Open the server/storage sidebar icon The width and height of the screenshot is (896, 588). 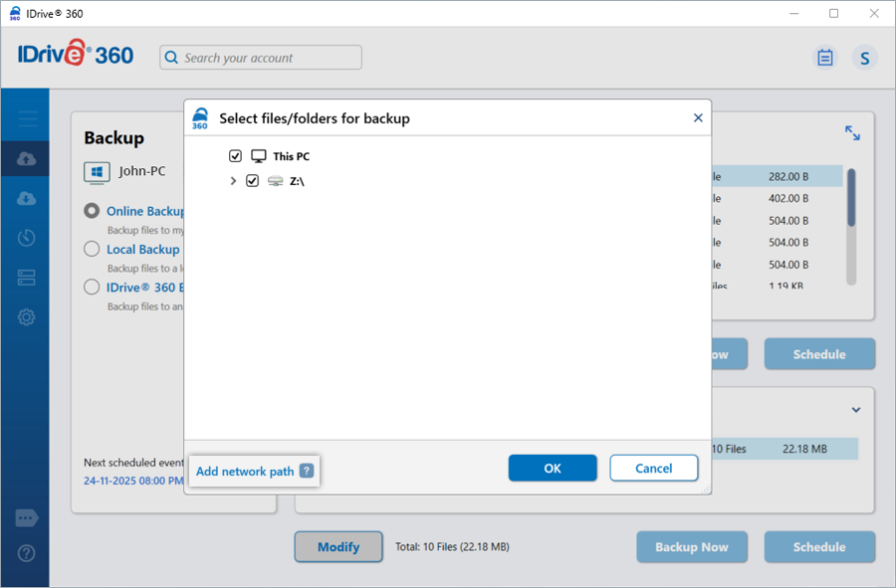tap(26, 278)
